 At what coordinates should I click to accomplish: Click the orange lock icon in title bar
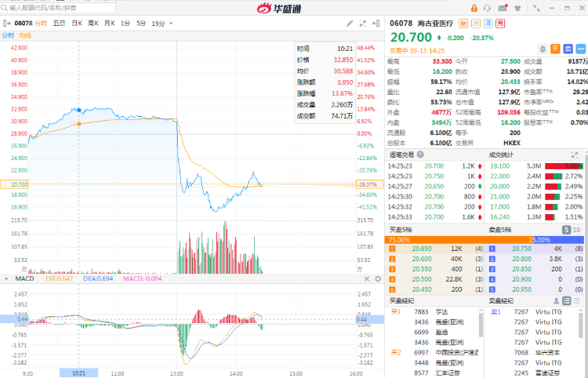click(x=474, y=8)
